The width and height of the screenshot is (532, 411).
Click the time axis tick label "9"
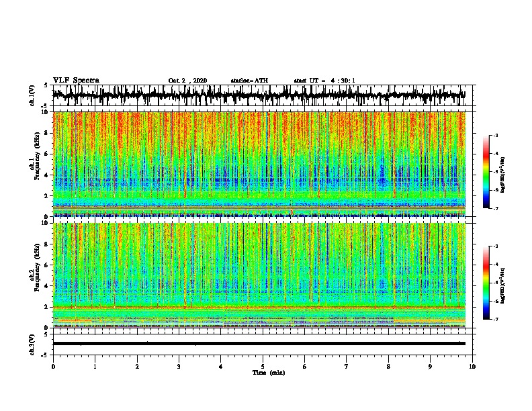(x=430, y=367)
